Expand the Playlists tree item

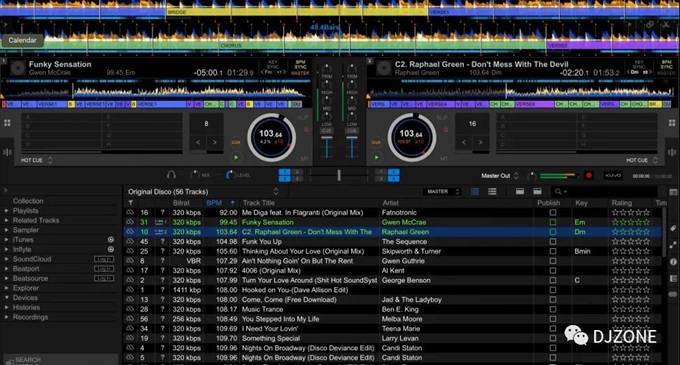point(7,210)
